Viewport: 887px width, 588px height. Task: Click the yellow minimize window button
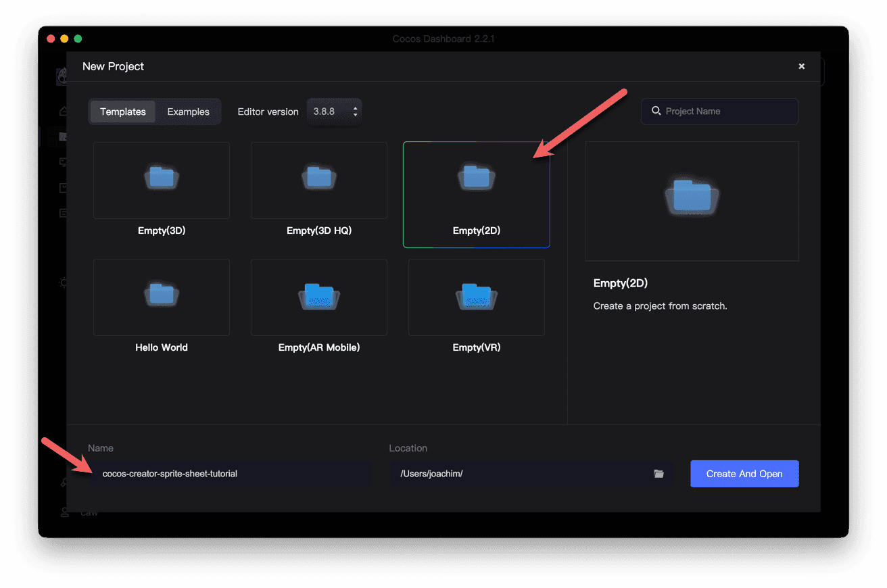(64, 39)
